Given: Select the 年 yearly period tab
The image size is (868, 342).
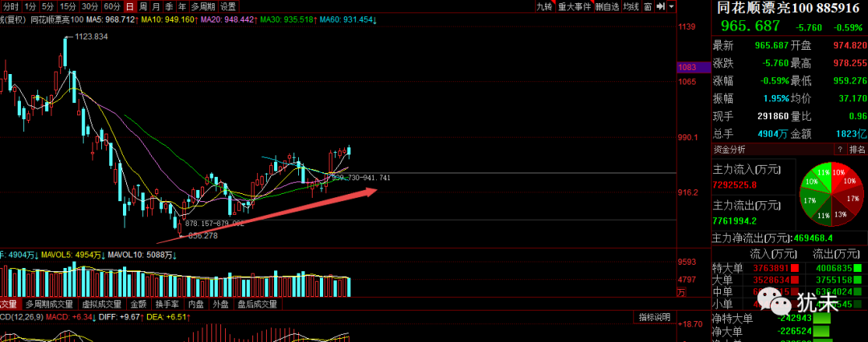Looking at the screenshot, I should 182,6.
